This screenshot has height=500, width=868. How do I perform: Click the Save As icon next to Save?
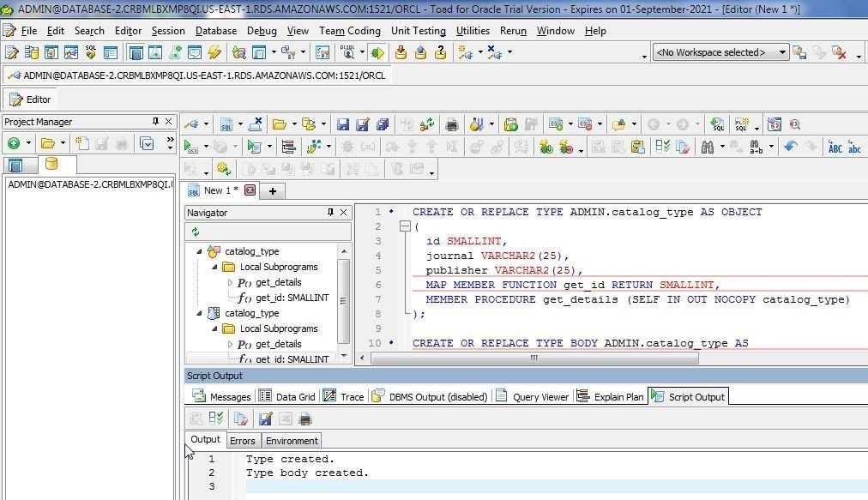(363, 124)
